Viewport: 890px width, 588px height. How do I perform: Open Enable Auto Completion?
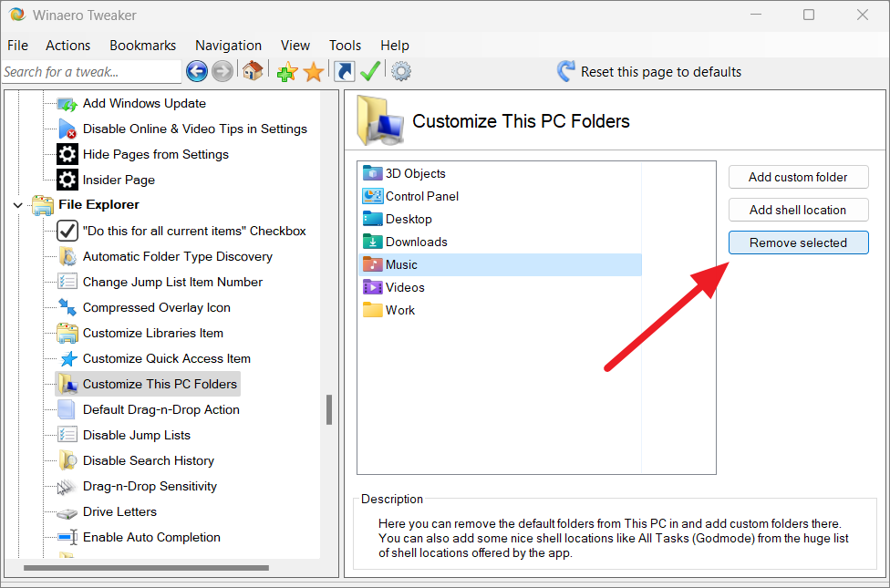pyautogui.click(x=151, y=538)
